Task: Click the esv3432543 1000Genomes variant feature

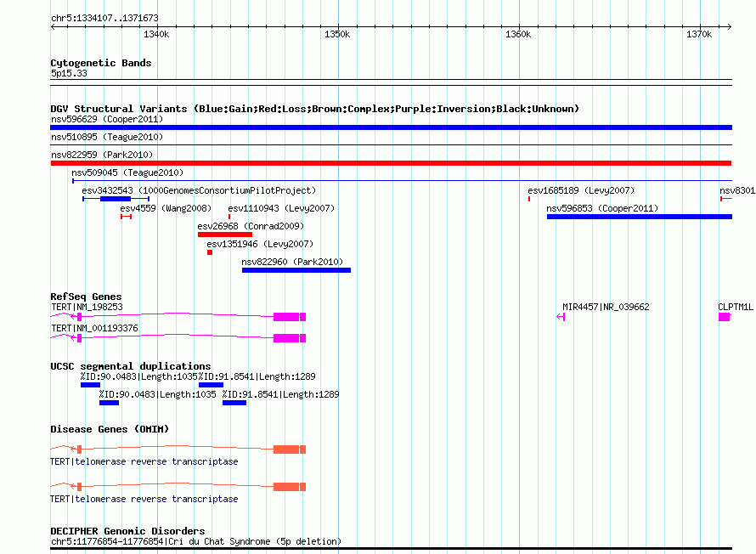Action: 116,199
